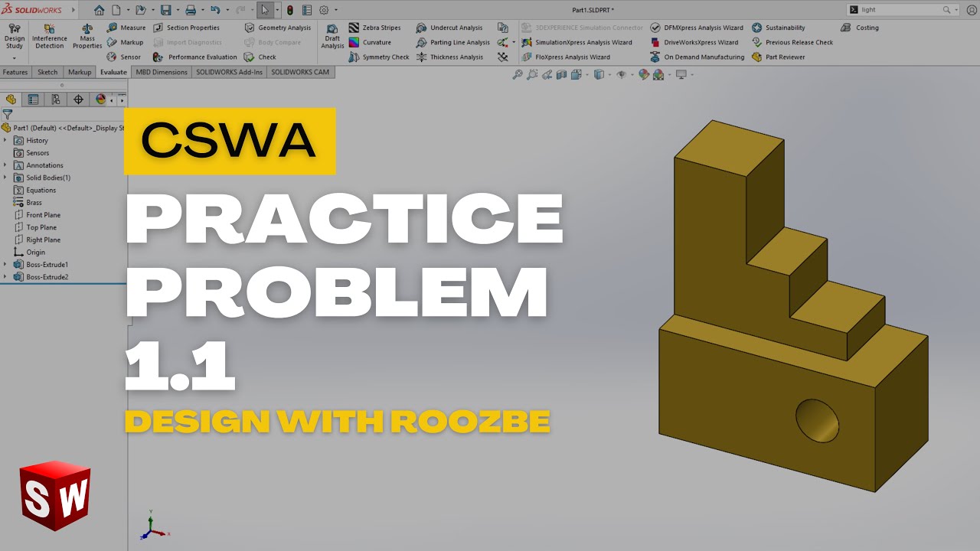Select the Measure tool
The image size is (980, 551).
(x=126, y=28)
